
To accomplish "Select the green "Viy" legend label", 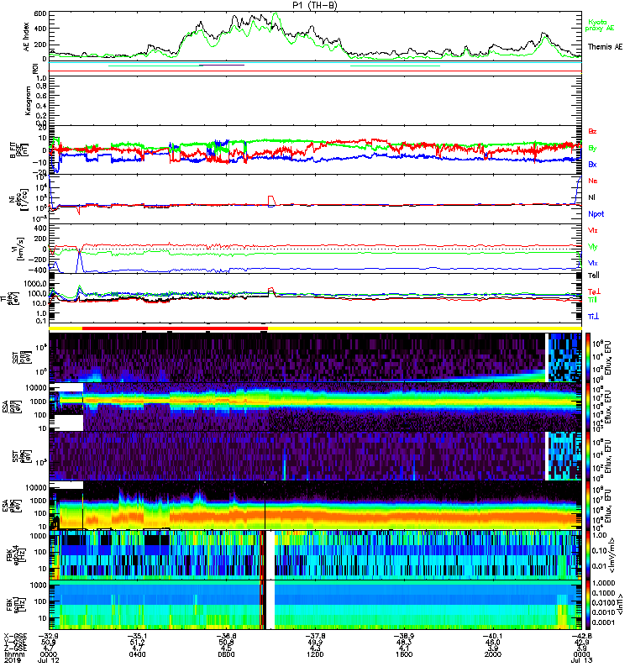I will click(x=592, y=247).
